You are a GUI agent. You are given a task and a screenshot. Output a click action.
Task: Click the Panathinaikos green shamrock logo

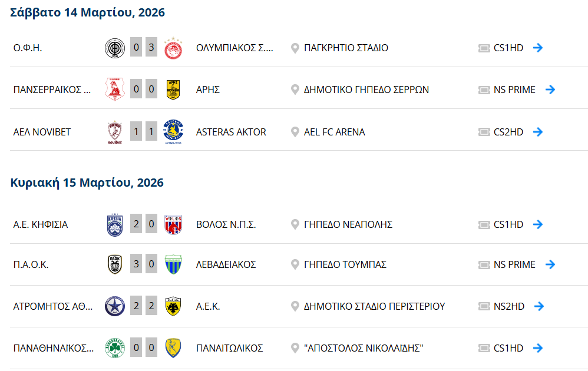pyautogui.click(x=114, y=348)
